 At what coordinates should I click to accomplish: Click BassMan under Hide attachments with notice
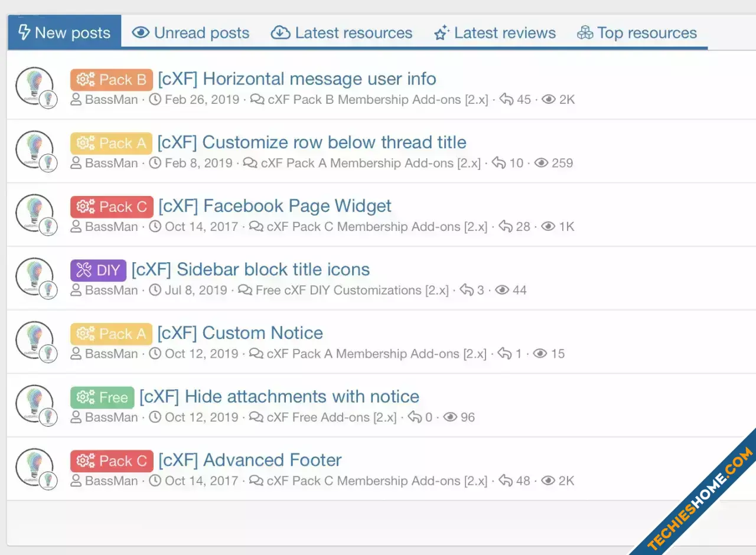(x=111, y=417)
